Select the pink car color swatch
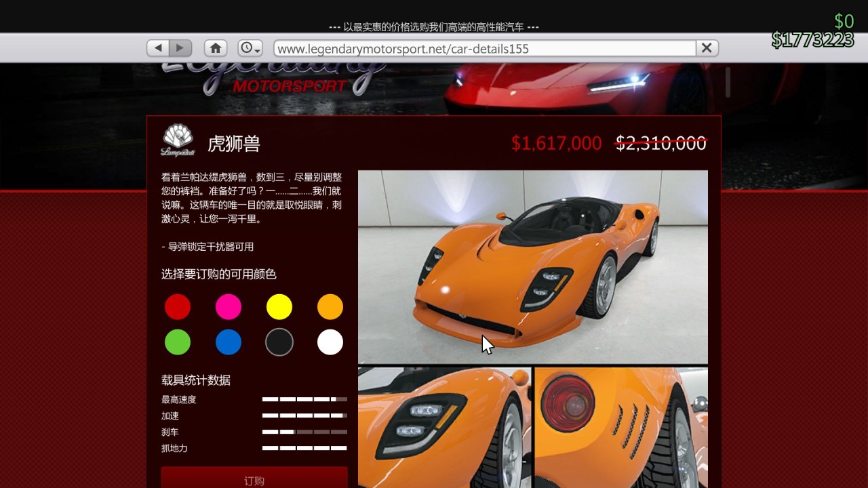This screenshot has height=488, width=868. tap(229, 307)
